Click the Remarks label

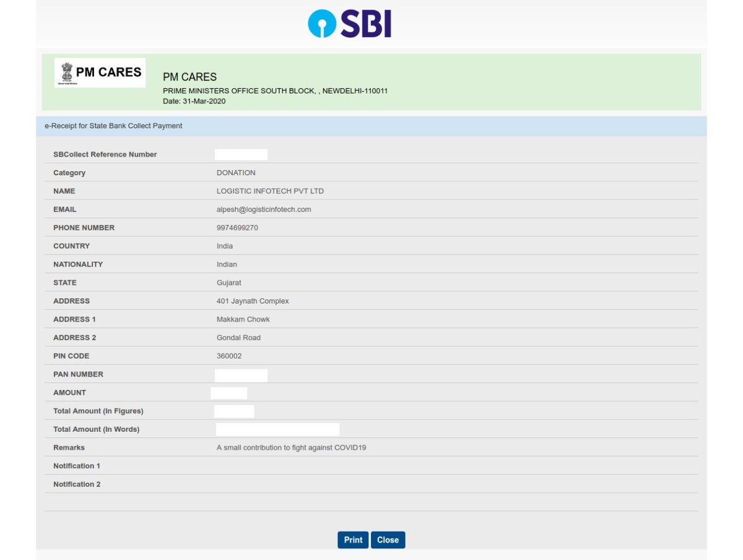pyautogui.click(x=69, y=447)
